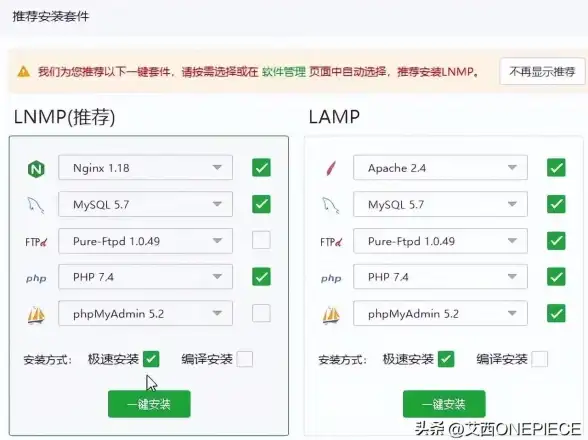
Task: Open LNMP MySQL 5.7 version dropdown
Action: point(146,204)
